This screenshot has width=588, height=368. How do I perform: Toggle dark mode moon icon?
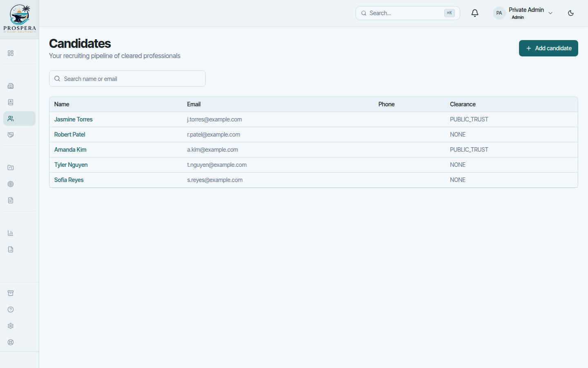(x=571, y=13)
